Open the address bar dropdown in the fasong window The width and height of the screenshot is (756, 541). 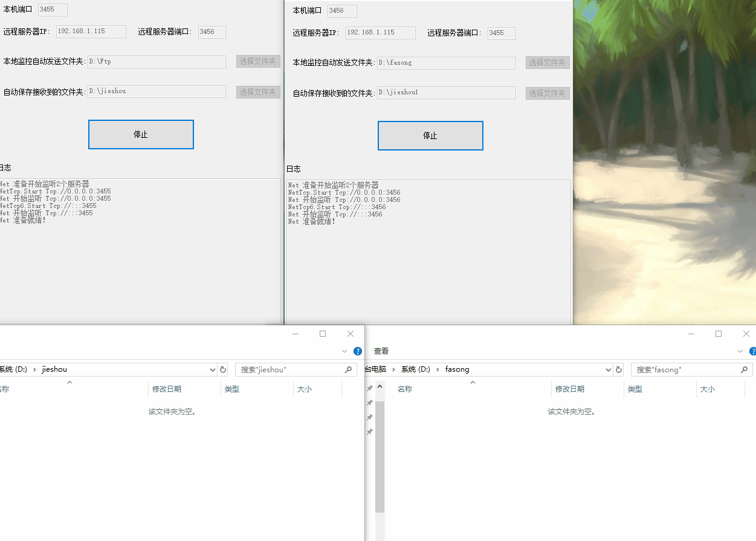[x=608, y=369]
